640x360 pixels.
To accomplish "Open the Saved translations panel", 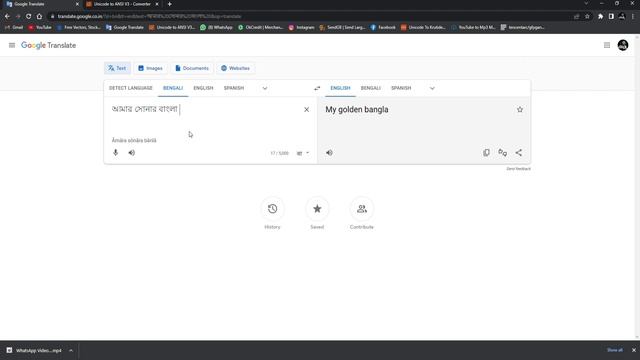I will [x=317, y=209].
